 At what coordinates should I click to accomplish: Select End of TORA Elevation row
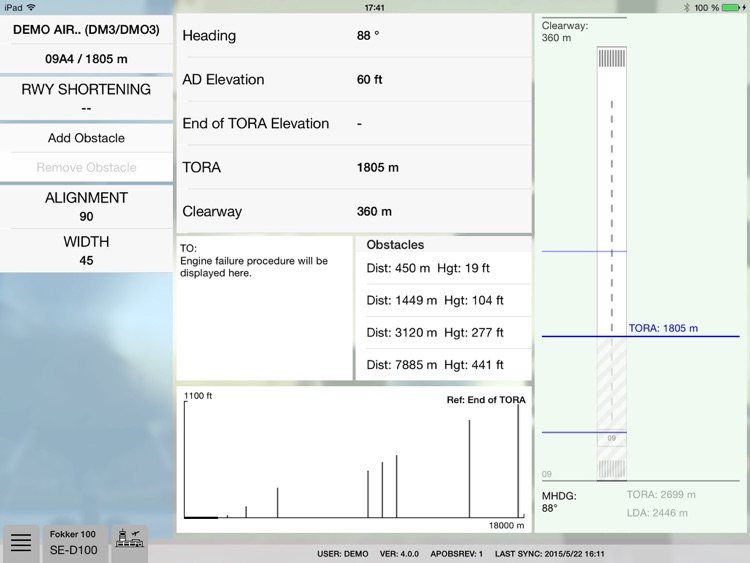pyautogui.click(x=354, y=123)
